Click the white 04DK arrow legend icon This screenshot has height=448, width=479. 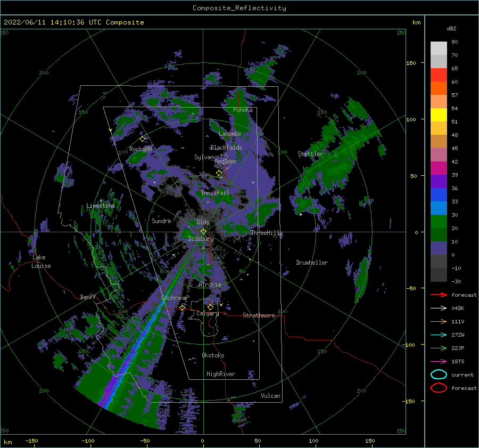(439, 308)
